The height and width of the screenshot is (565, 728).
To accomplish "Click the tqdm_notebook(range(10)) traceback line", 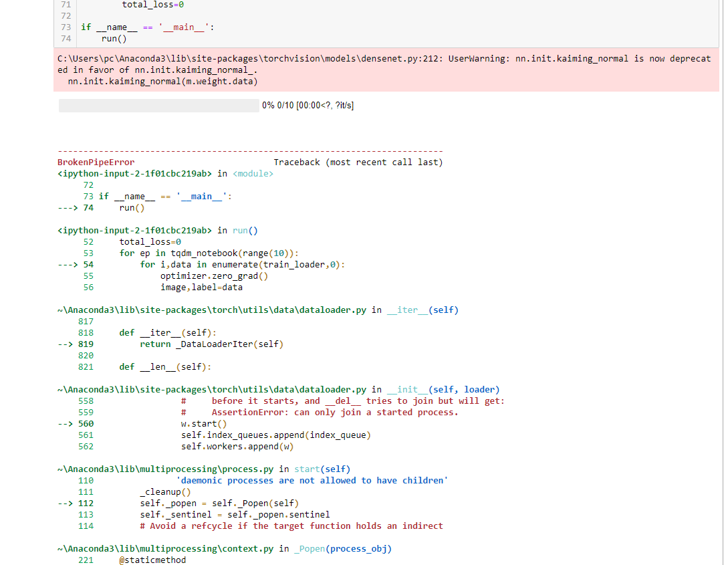I will (209, 253).
